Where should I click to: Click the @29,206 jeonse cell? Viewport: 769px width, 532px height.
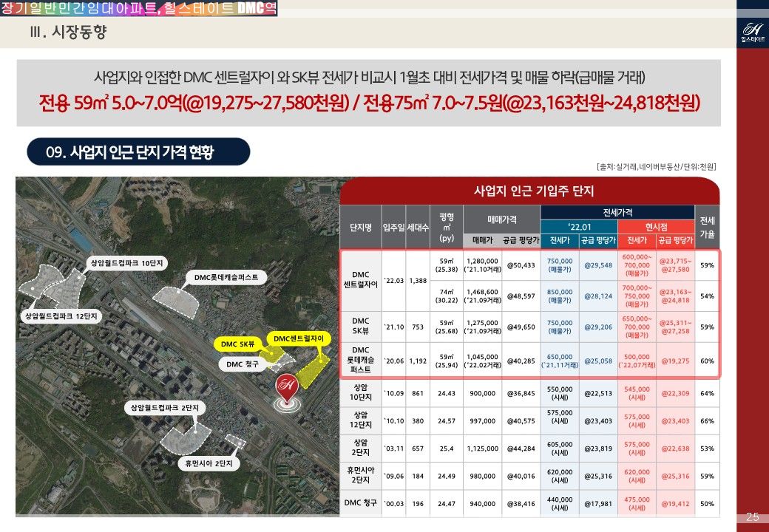point(598,327)
